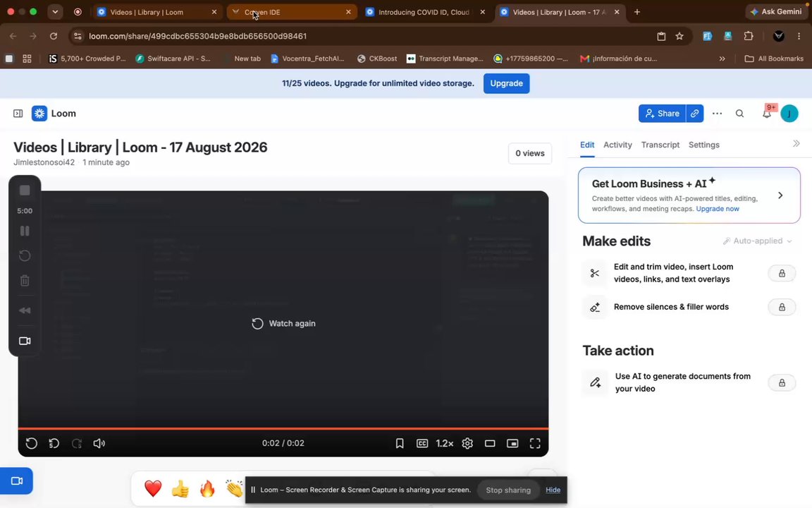Click the Loom logo icon

click(39, 114)
